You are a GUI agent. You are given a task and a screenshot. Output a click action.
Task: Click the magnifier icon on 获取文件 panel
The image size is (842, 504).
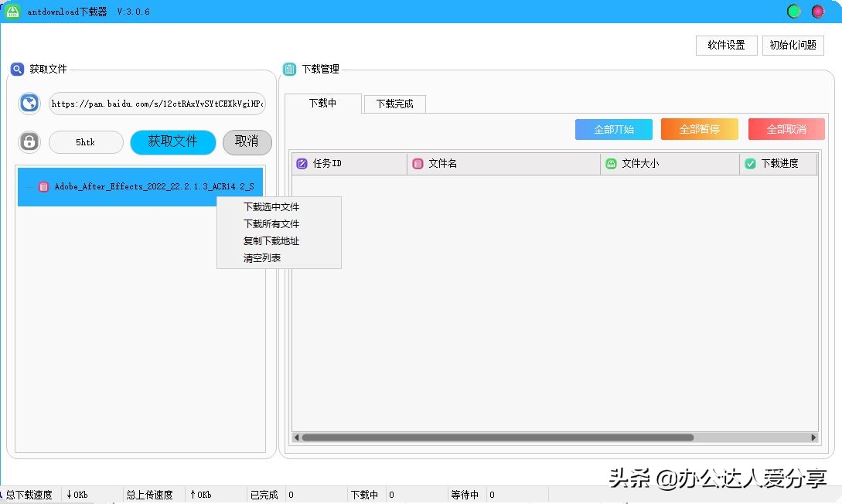point(17,69)
